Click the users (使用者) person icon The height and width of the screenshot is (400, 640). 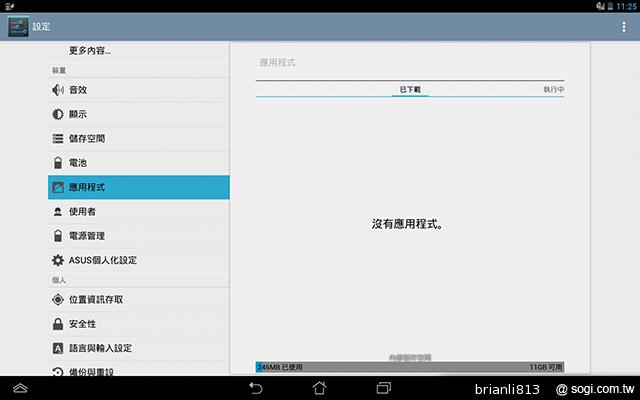58,211
